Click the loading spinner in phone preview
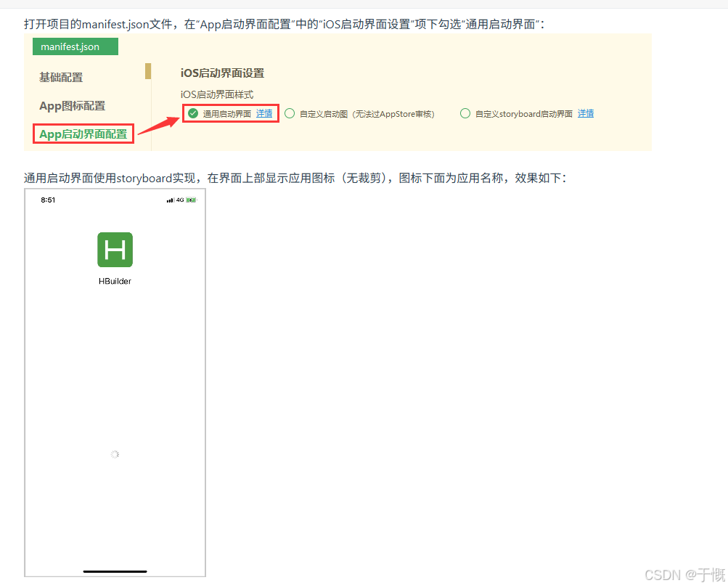The height and width of the screenshot is (588, 728). (x=115, y=454)
